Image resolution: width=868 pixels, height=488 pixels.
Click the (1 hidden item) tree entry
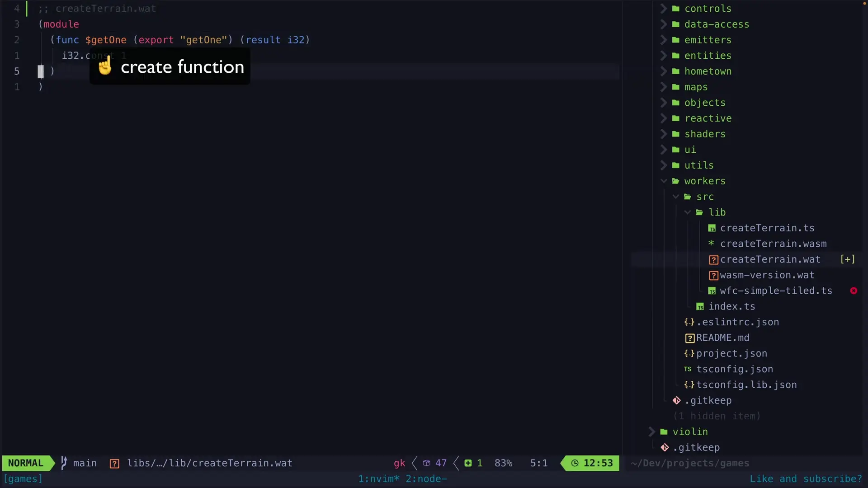(717, 416)
